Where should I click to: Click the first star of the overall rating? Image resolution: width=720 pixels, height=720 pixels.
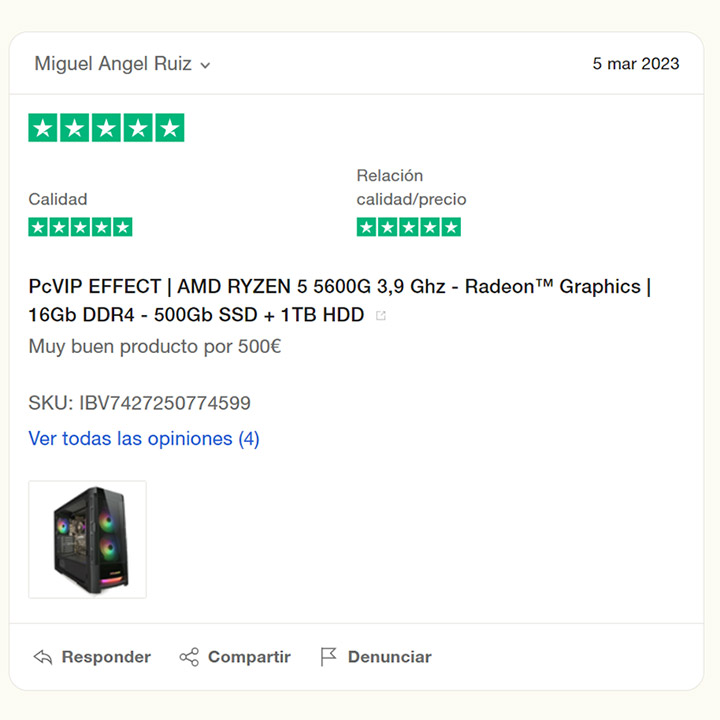tap(43, 128)
